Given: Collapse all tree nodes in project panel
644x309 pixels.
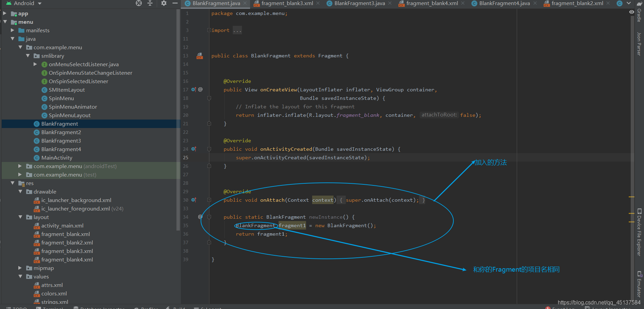Looking at the screenshot, I should point(150,3).
